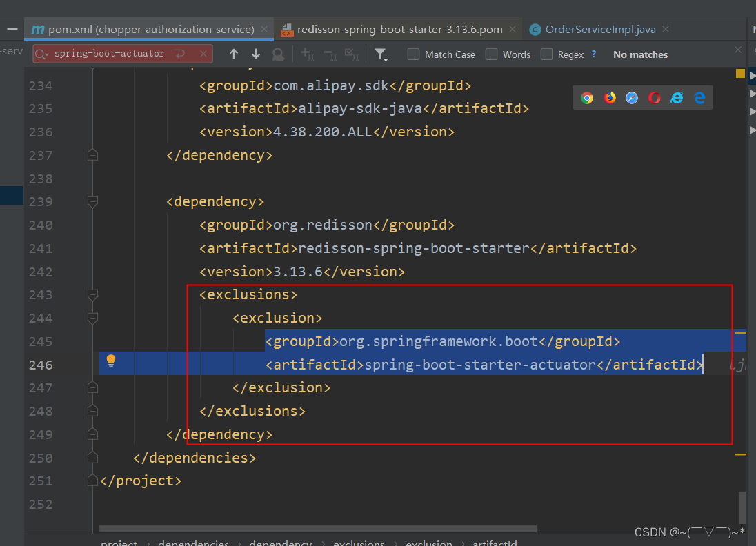Image resolution: width=756 pixels, height=546 pixels.
Task: Toggle Regex checkbox
Action: 546,54
